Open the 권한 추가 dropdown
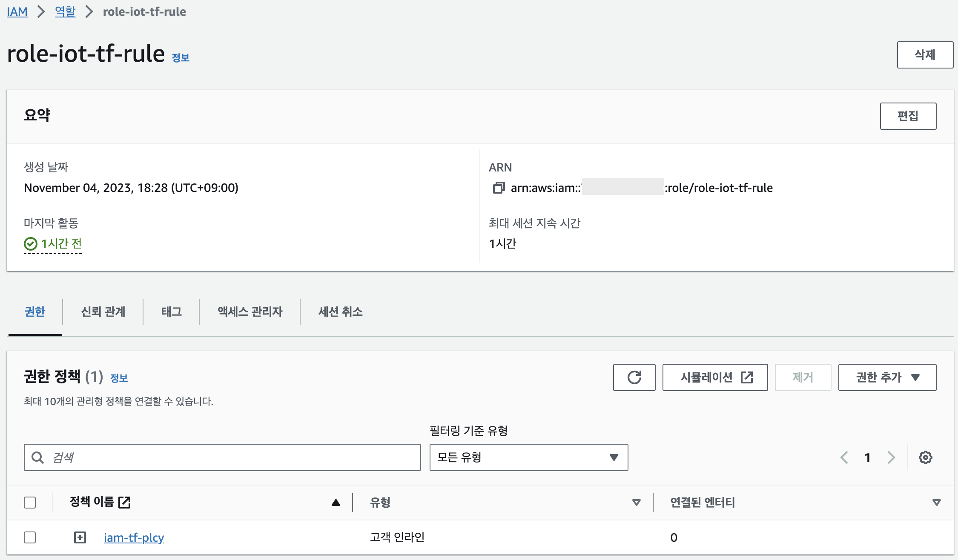The width and height of the screenshot is (958, 560). coord(887,377)
